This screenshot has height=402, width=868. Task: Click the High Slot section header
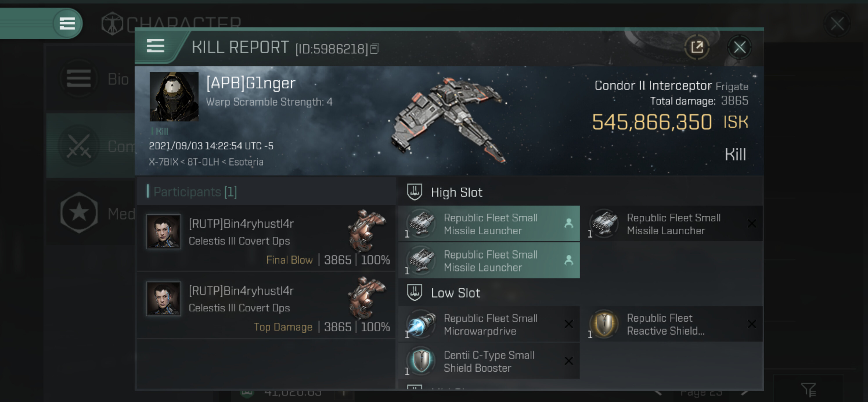456,192
